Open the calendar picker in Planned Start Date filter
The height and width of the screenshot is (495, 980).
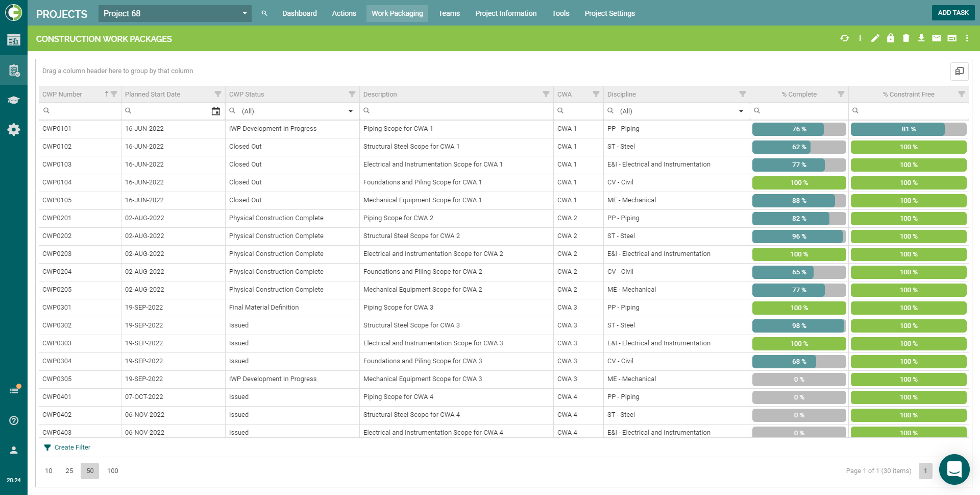(216, 111)
